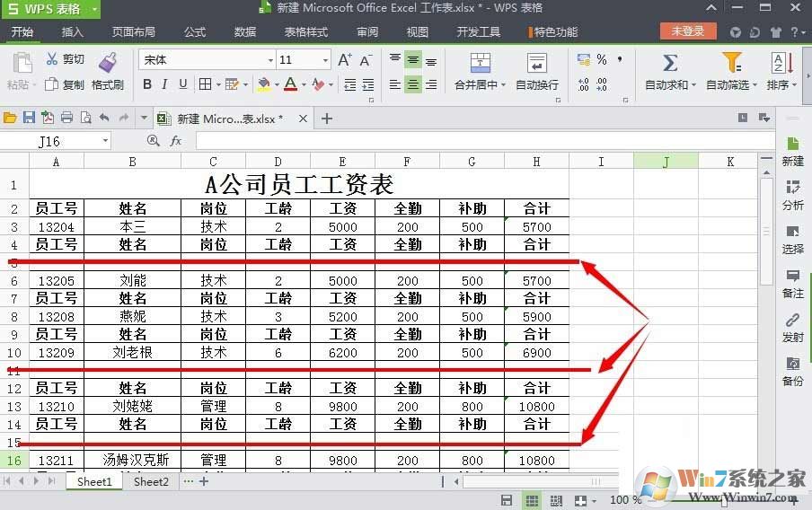Select the Format Painter (格式刷) brush
Screen dimensions: 812x510
coord(108,63)
